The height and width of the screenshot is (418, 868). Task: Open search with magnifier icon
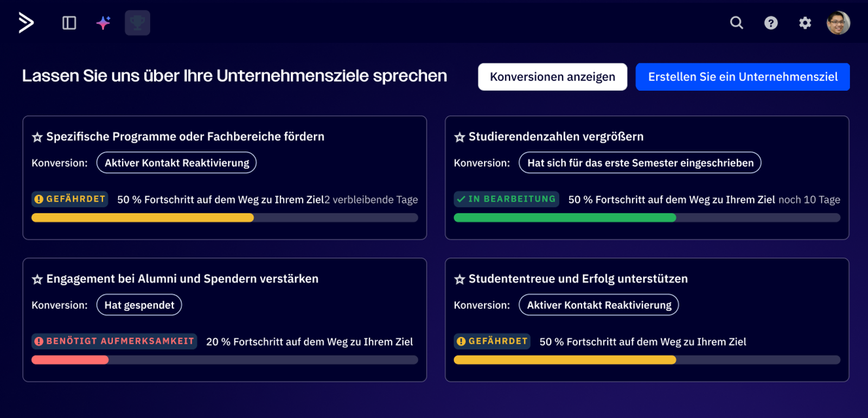736,23
